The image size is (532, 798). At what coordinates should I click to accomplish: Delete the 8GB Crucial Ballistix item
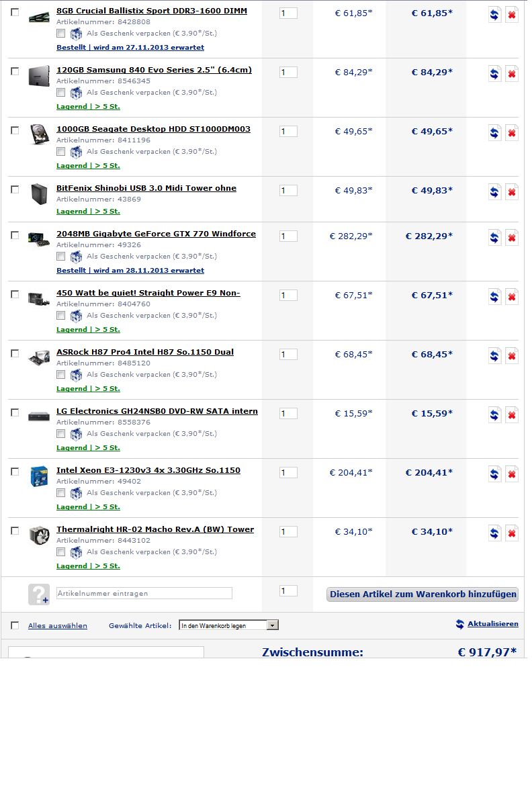tap(512, 15)
